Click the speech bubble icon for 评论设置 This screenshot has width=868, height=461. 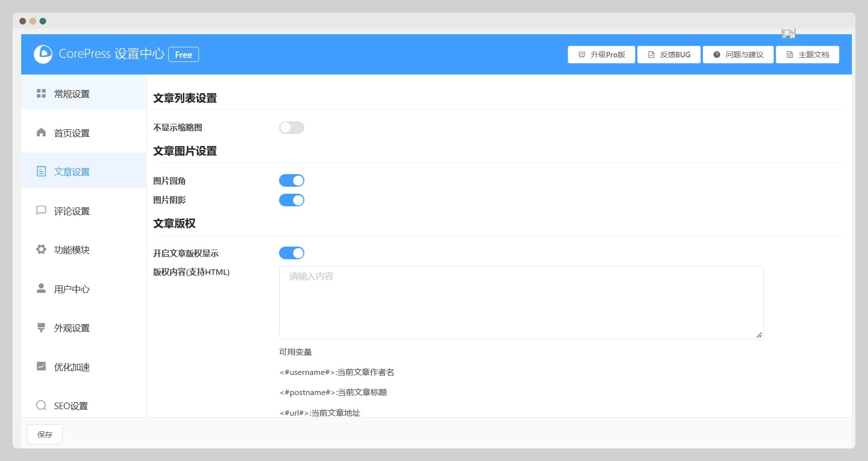point(41,210)
